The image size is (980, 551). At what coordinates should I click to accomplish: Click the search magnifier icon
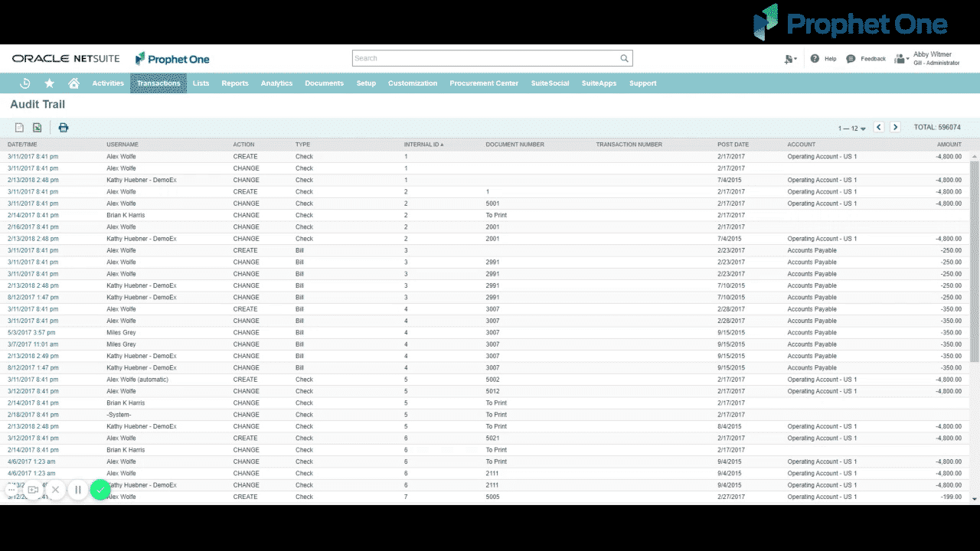point(624,57)
